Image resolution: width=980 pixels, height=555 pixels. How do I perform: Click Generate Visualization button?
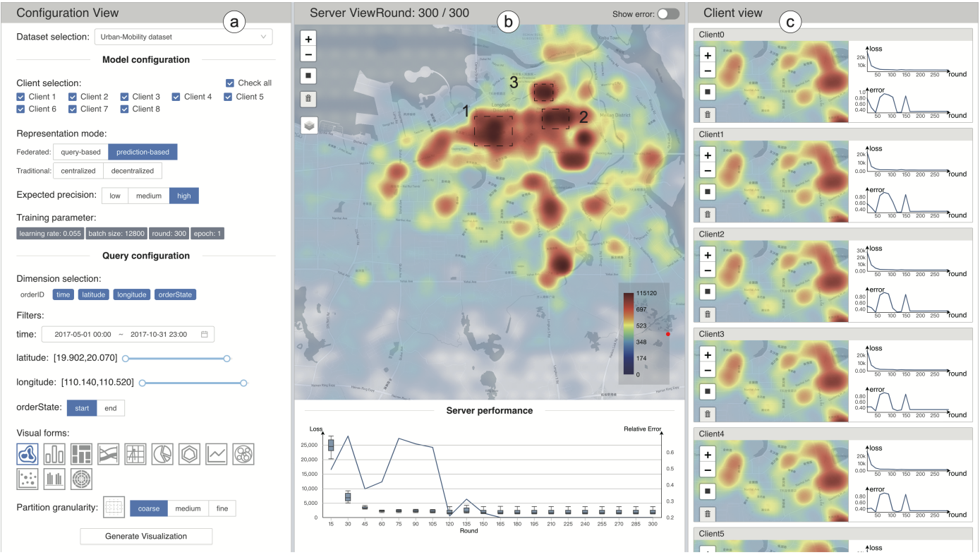click(146, 536)
